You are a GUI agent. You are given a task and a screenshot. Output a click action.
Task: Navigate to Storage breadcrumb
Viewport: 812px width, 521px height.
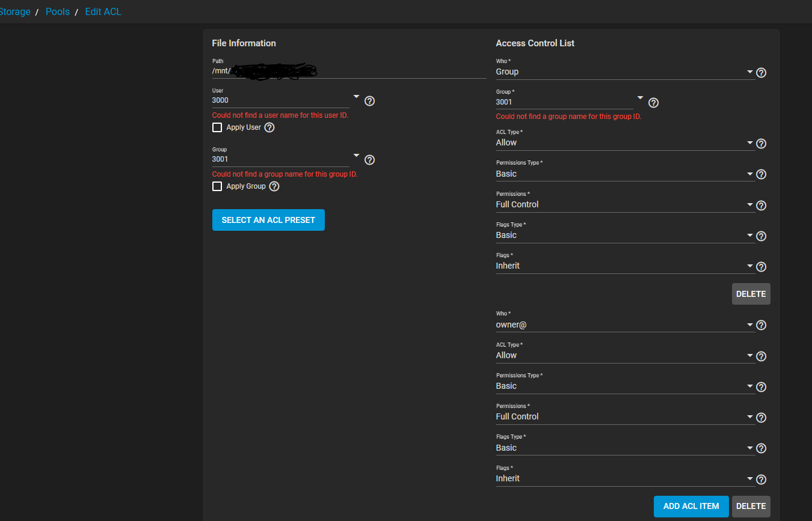point(14,11)
